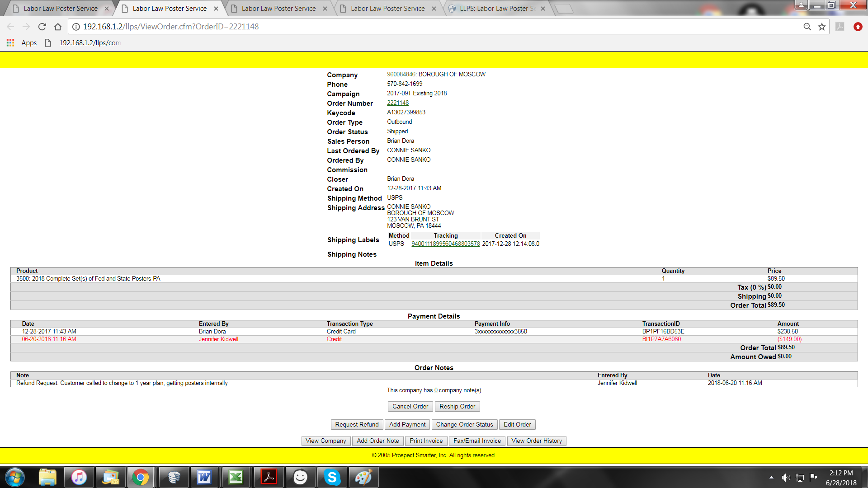Open Excel from the taskbar
Viewport: 868px width, 488px height.
point(236,477)
